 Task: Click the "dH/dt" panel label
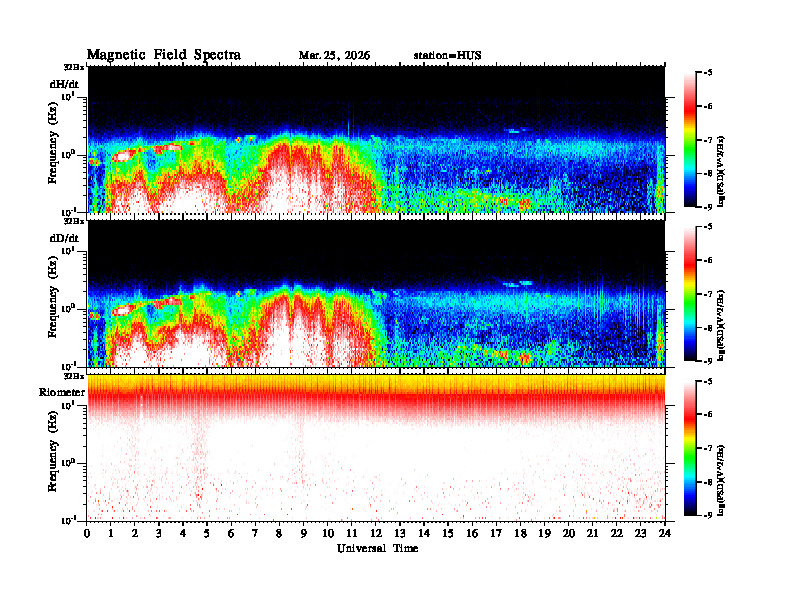64,85
